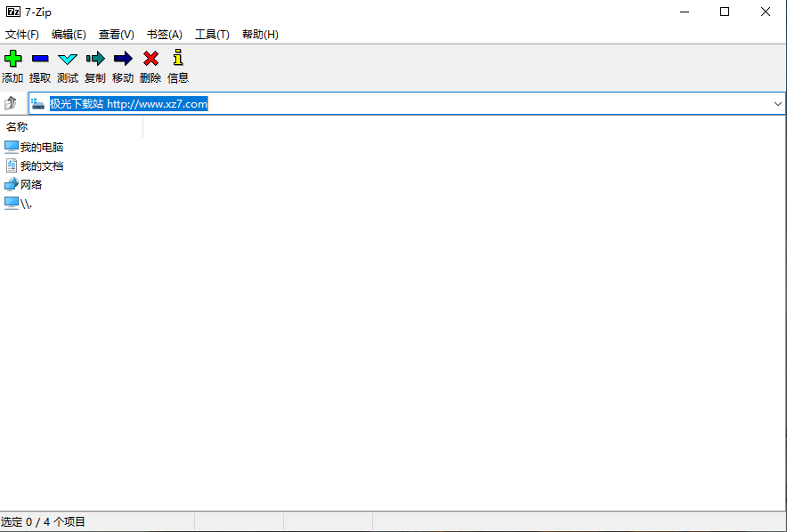Expand the address bar dropdown arrow

pos(777,104)
